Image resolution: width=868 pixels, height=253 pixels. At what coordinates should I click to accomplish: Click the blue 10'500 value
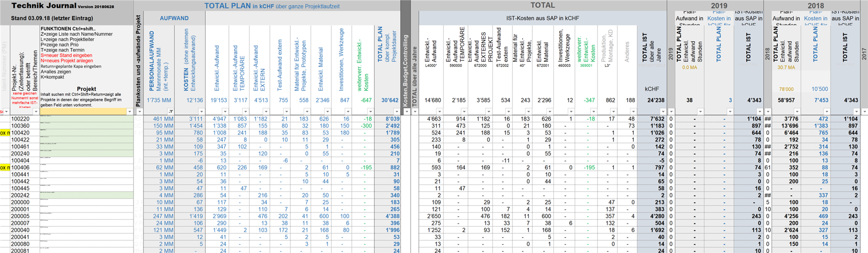pos(820,89)
